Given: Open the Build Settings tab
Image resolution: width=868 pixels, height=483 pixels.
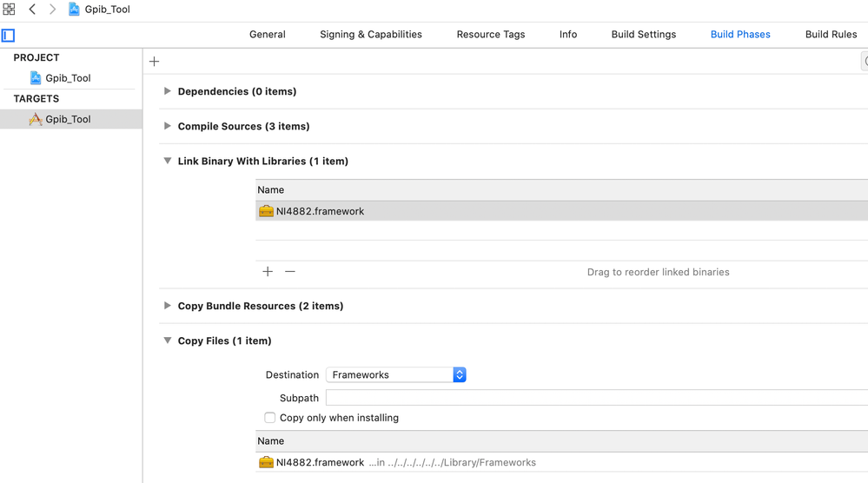Looking at the screenshot, I should point(644,34).
